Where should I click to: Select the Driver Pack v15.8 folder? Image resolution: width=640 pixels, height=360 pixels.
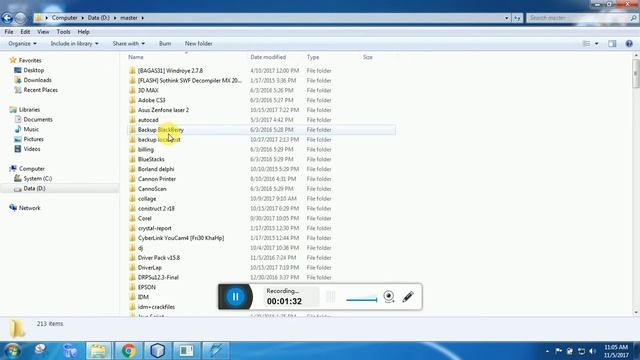[159, 258]
